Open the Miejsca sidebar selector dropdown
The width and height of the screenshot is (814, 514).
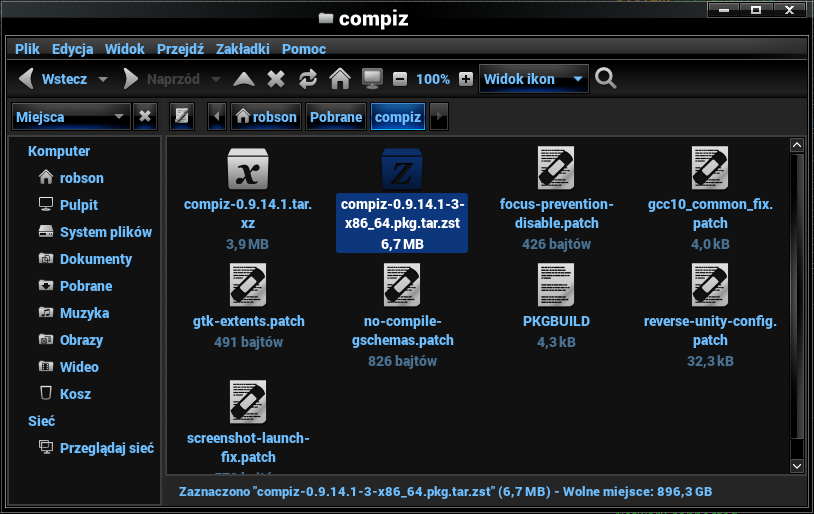coord(71,117)
